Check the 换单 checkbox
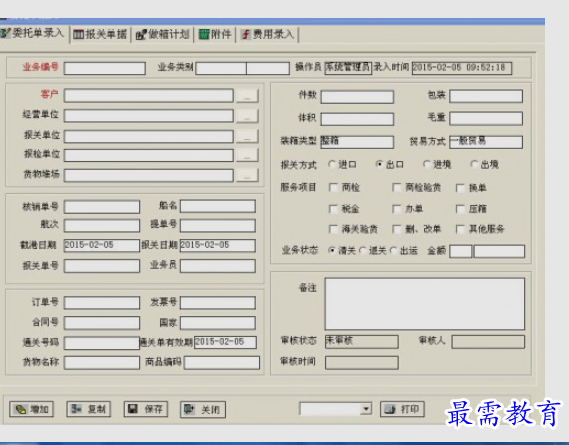This screenshot has width=569, height=445. coord(460,188)
